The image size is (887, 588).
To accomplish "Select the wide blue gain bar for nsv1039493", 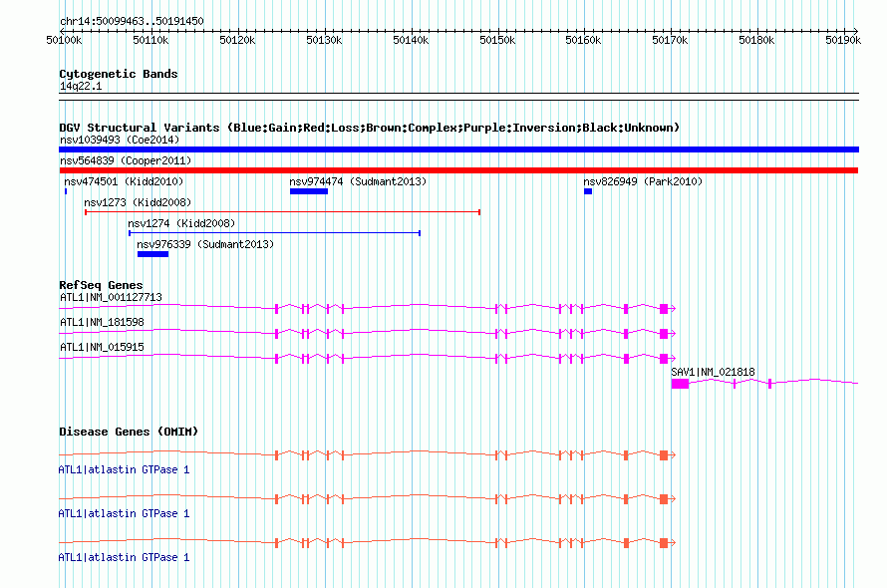I will point(458,149).
